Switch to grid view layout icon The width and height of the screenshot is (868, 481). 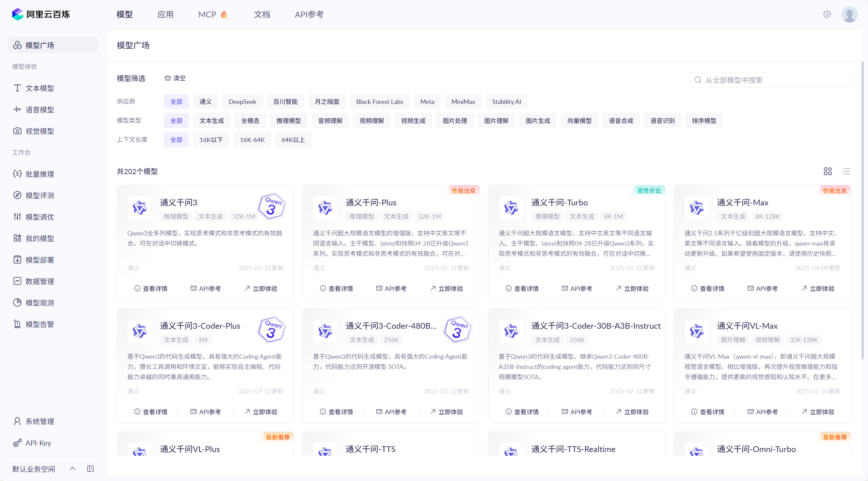click(x=827, y=171)
